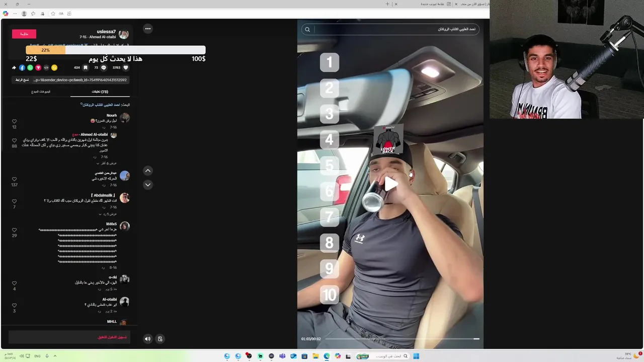Share the video to Facebook

tap(22, 67)
